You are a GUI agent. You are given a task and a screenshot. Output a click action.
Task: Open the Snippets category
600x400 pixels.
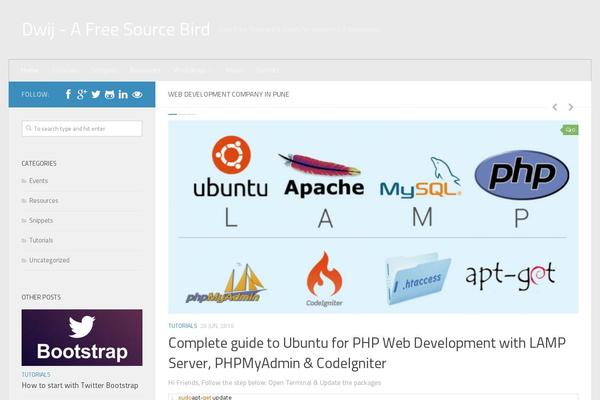click(x=41, y=220)
